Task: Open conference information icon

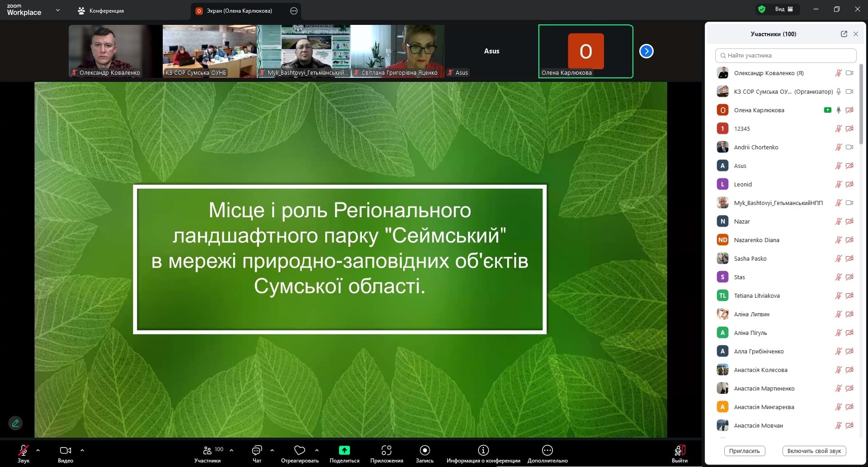Action: coord(483,451)
